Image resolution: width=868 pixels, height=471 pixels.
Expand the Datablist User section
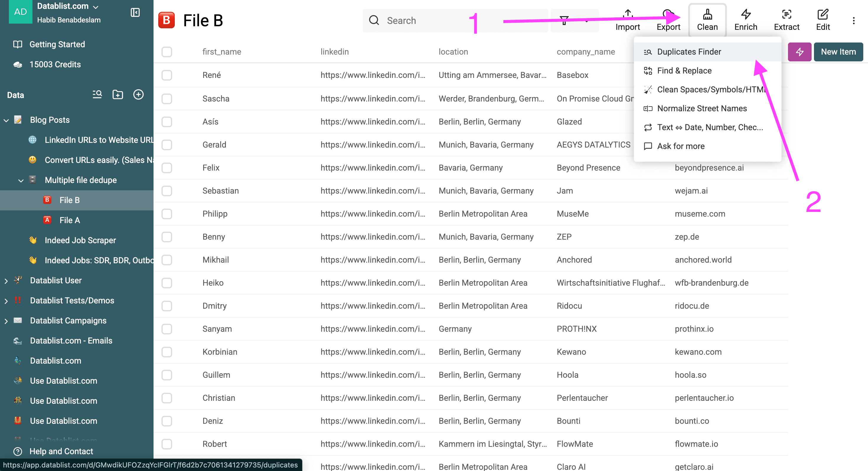6,280
